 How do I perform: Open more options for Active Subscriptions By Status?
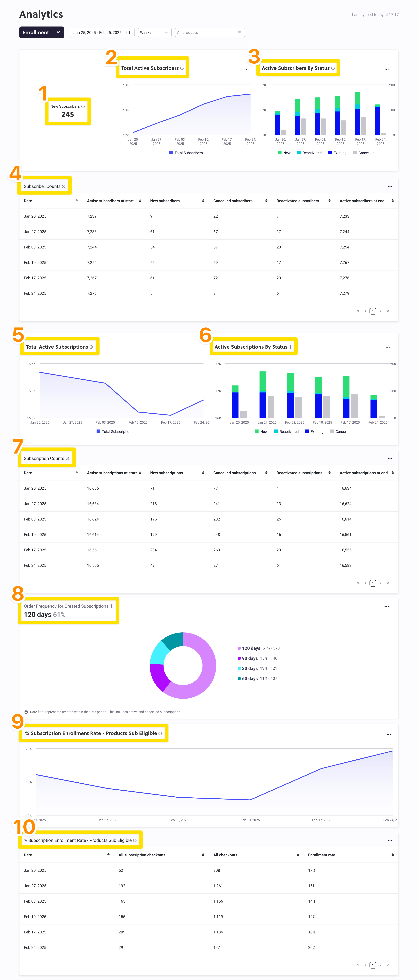pyautogui.click(x=388, y=348)
